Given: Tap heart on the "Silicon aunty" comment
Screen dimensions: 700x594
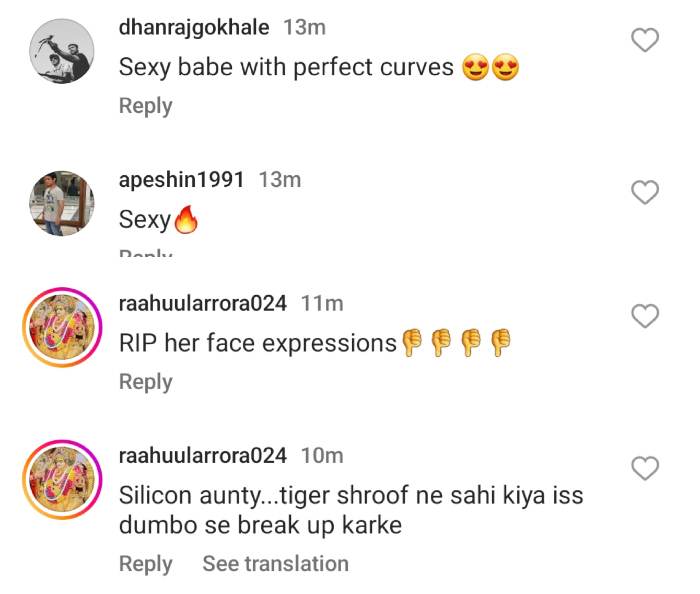Looking at the screenshot, I should (646, 468).
